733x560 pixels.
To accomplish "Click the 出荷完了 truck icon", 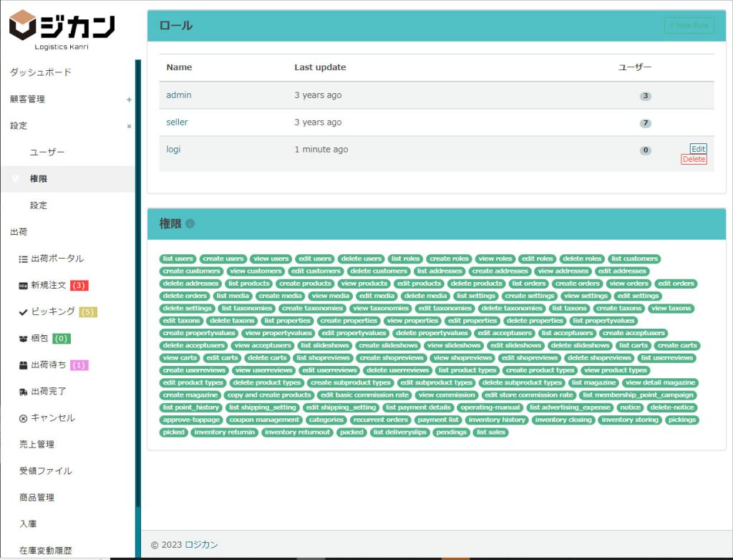I will [x=23, y=392].
